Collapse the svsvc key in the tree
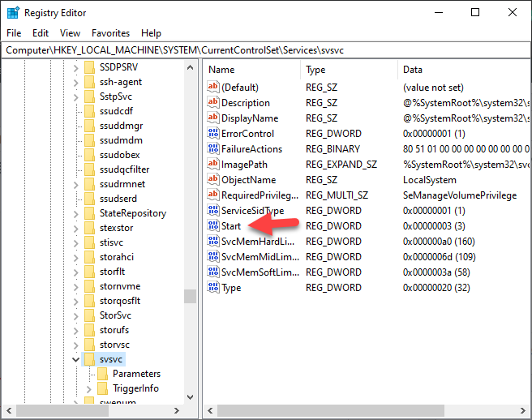This screenshot has width=532, height=420. click(x=75, y=359)
